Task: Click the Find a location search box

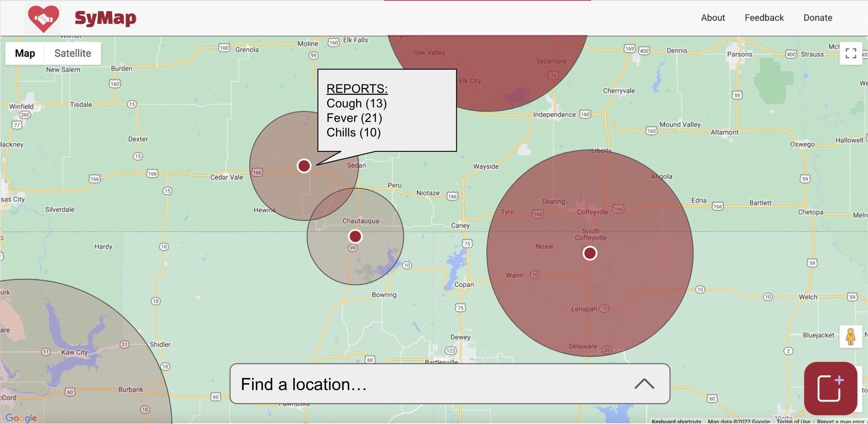Action: (x=450, y=384)
